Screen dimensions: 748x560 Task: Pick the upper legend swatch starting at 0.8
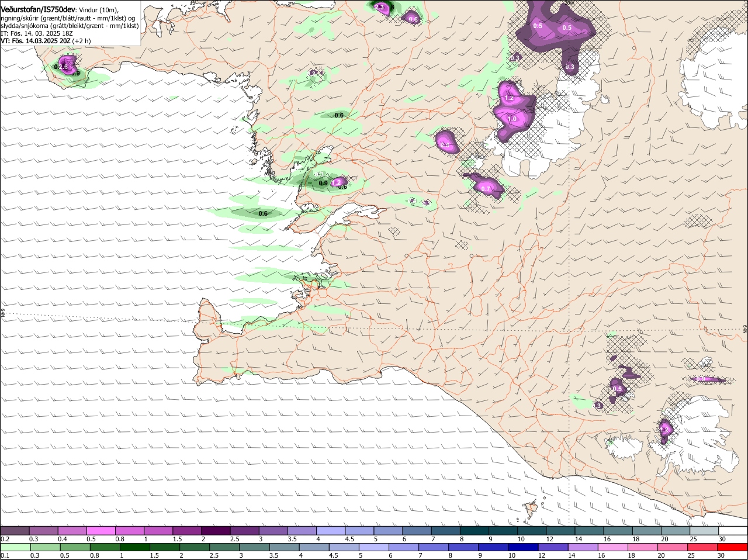[130, 530]
